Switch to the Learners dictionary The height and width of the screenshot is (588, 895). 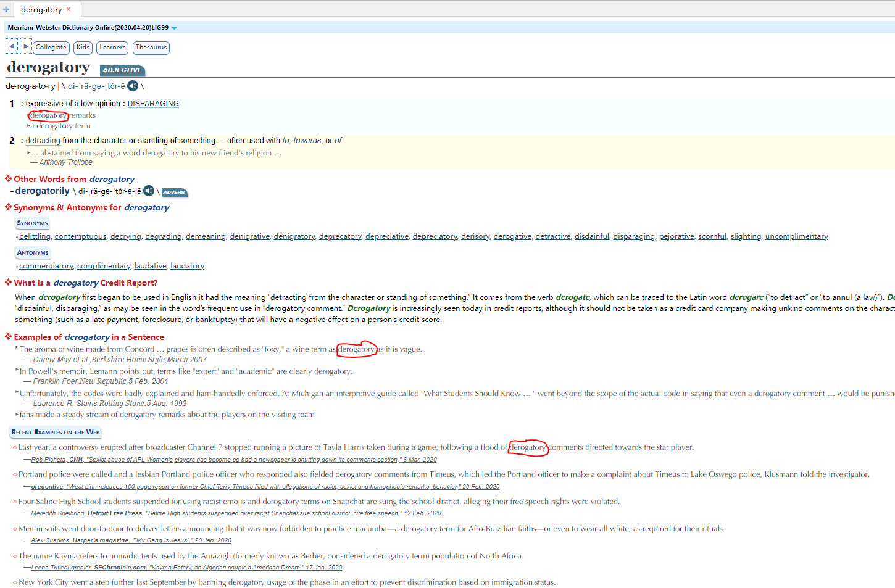(112, 48)
